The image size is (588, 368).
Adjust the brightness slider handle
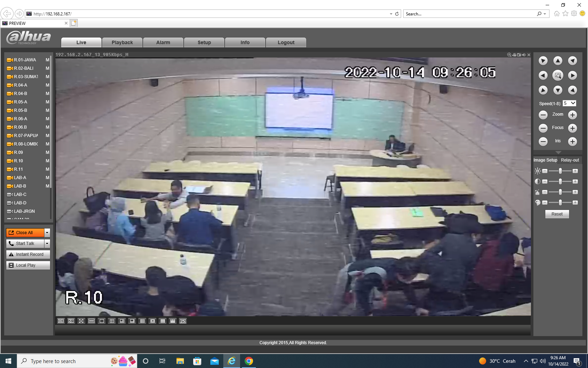click(x=560, y=171)
